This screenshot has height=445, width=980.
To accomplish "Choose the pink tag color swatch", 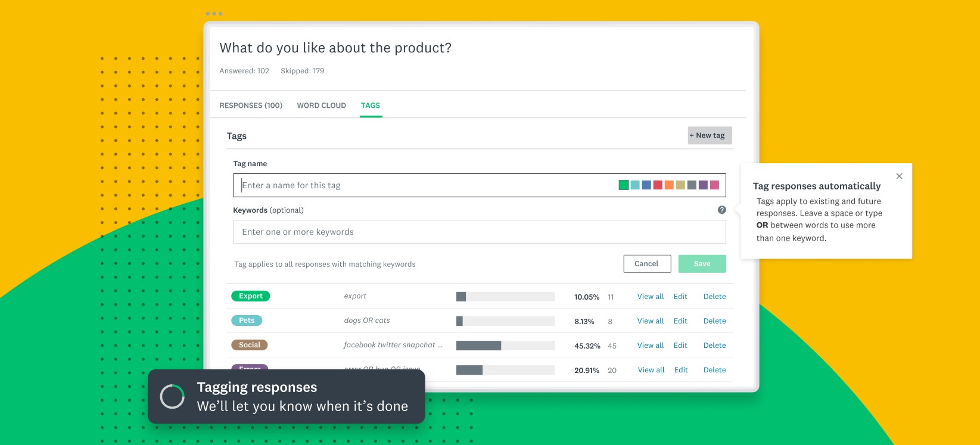I will tap(714, 185).
